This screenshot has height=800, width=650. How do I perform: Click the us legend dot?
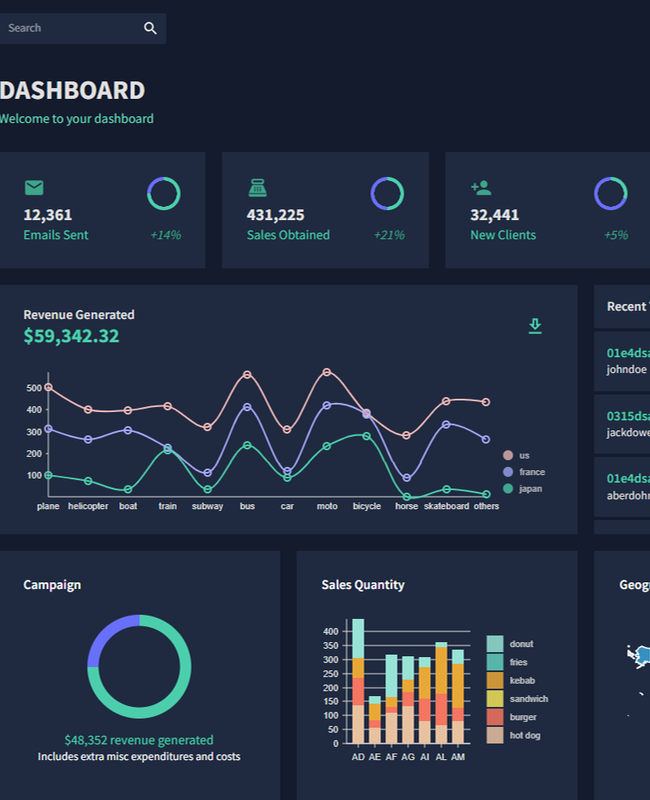click(x=508, y=455)
